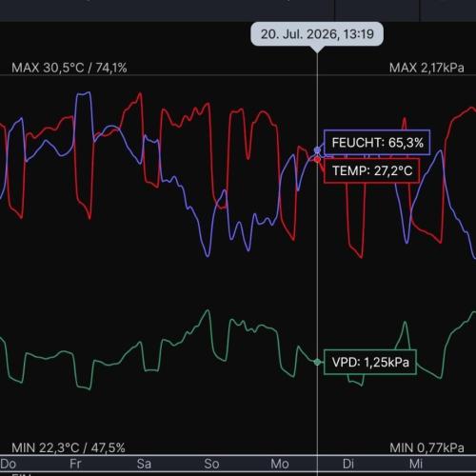
Task: Click the blue humidity plateau peak above Fr
Action: pyautogui.click(x=84, y=93)
